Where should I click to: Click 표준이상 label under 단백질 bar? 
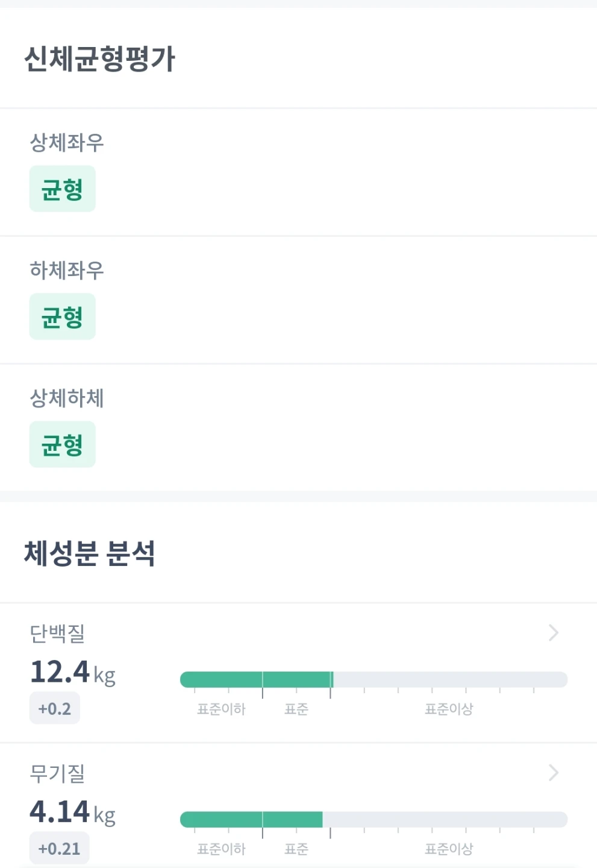point(449,709)
